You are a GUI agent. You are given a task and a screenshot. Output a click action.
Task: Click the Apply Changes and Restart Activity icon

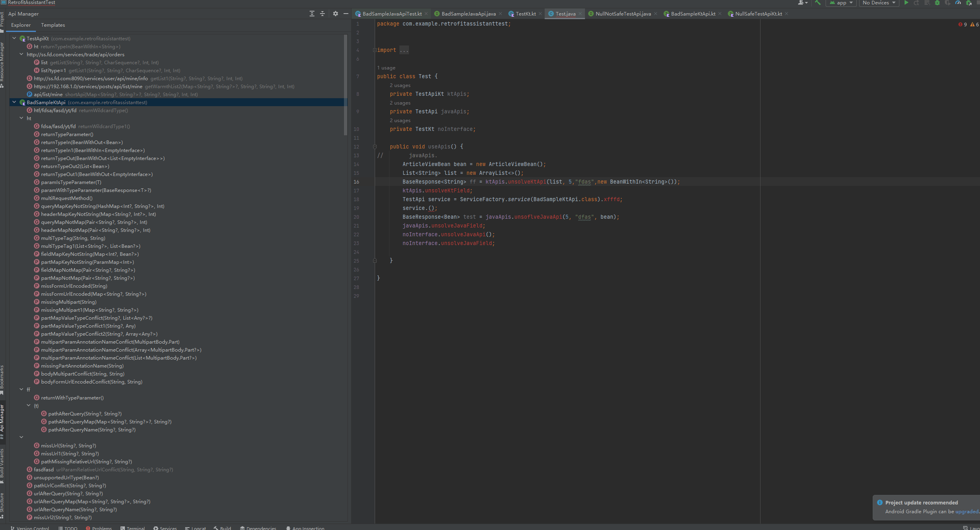point(917,3)
